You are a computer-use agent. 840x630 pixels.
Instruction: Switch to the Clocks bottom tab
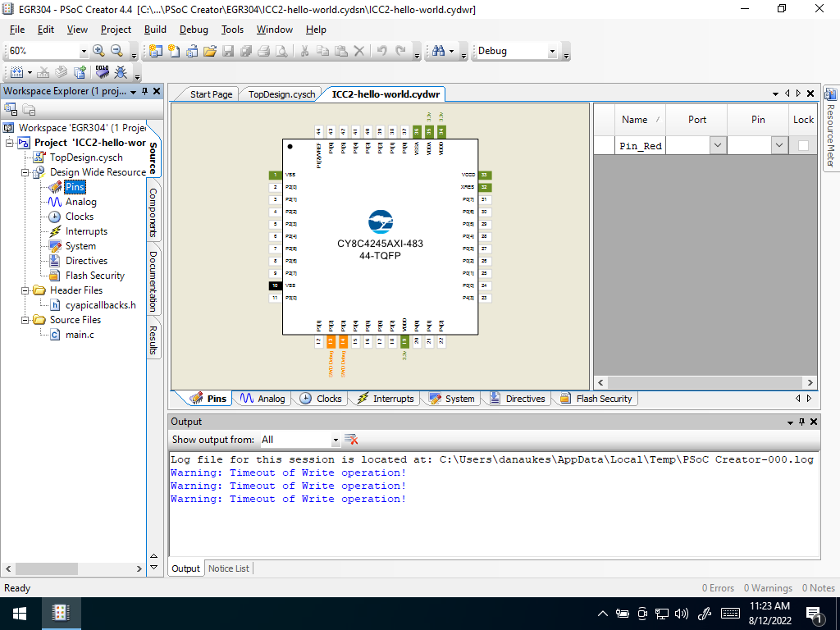tap(321, 399)
